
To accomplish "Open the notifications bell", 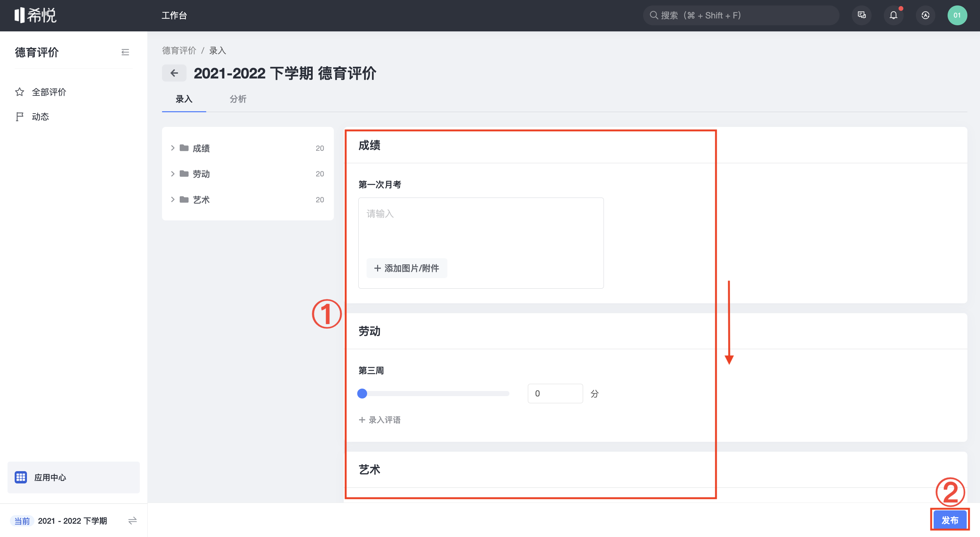I will click(893, 15).
